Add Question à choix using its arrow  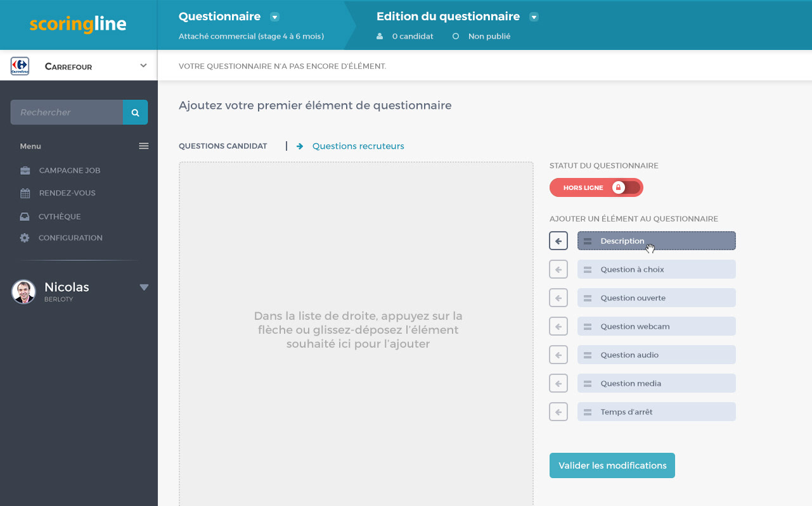point(558,269)
